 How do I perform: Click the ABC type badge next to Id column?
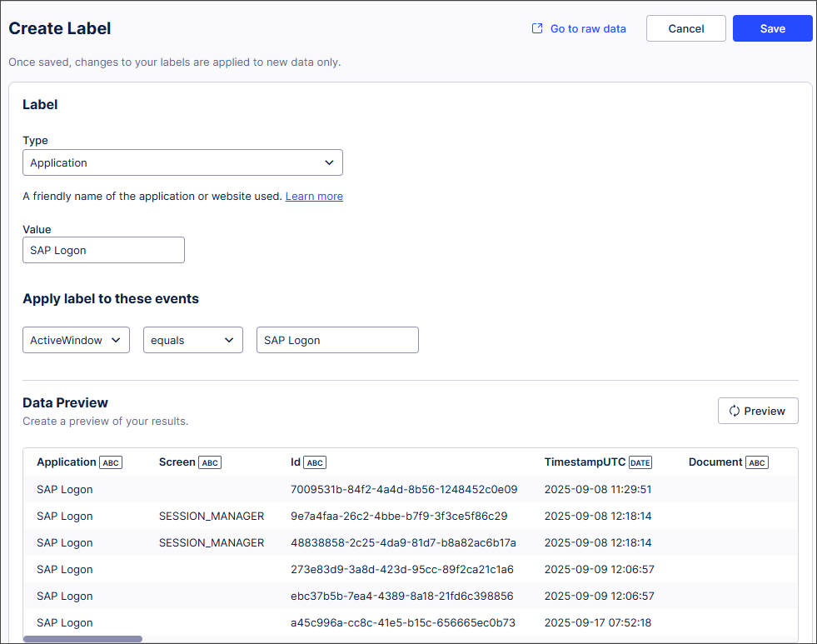tap(315, 462)
